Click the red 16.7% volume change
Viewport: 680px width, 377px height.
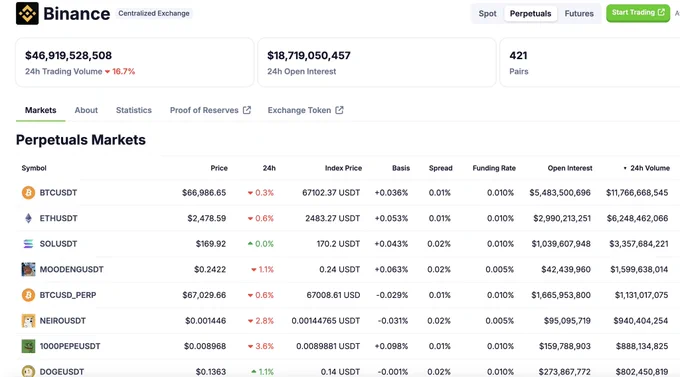120,72
